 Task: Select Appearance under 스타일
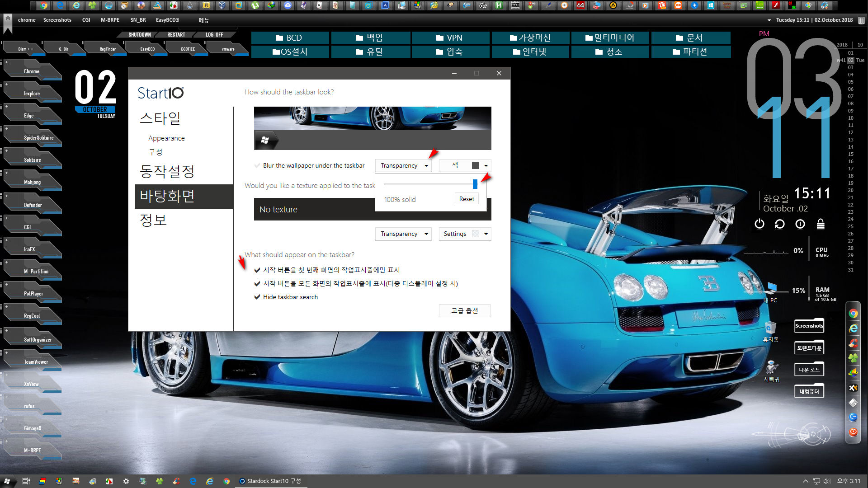coord(166,138)
